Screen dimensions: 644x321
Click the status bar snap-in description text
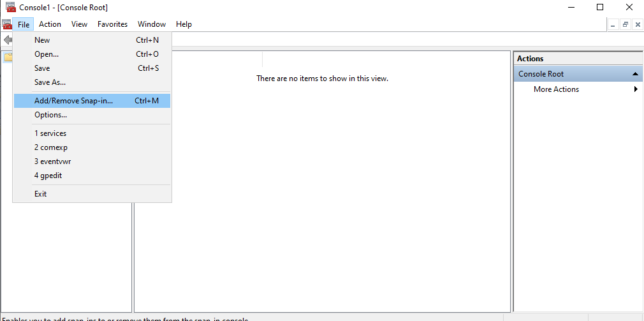[125, 319]
